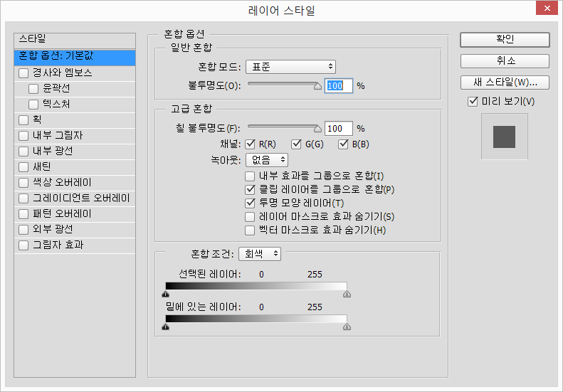563x392 pixels.
Task: Click the 불투명도 slider track
Action: [283, 85]
